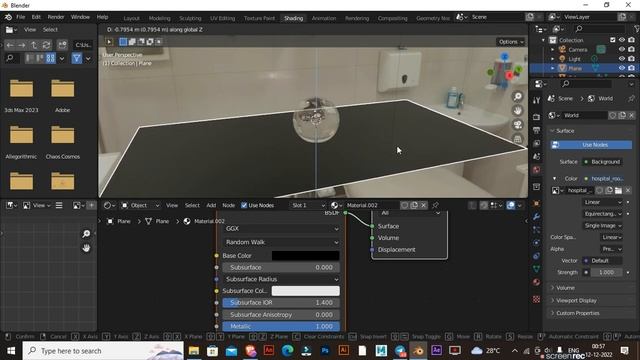This screenshot has width=640, height=360.
Task: Click the viewport zoom magnifier gizmo
Action: 518,96
